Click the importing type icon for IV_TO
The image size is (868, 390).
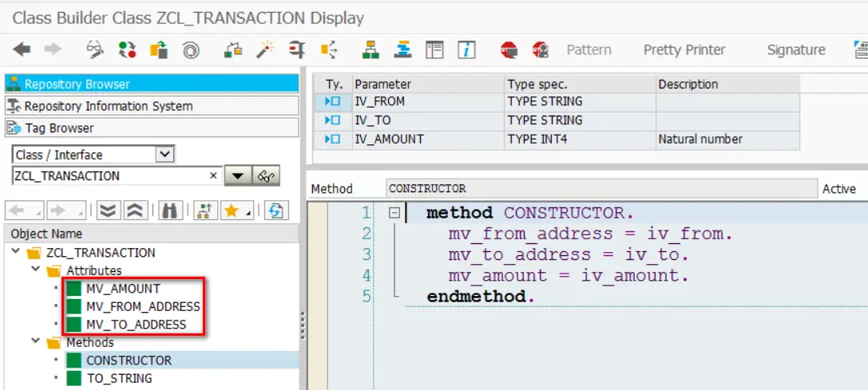click(333, 120)
